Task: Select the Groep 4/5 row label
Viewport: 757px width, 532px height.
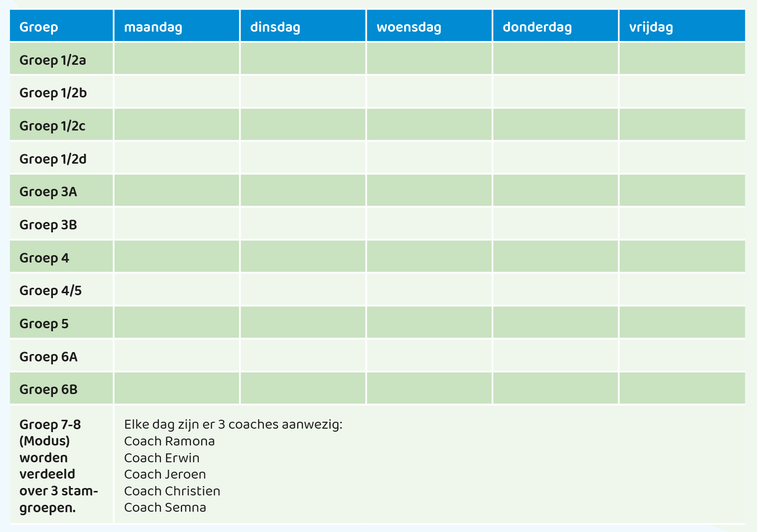Action: click(50, 290)
